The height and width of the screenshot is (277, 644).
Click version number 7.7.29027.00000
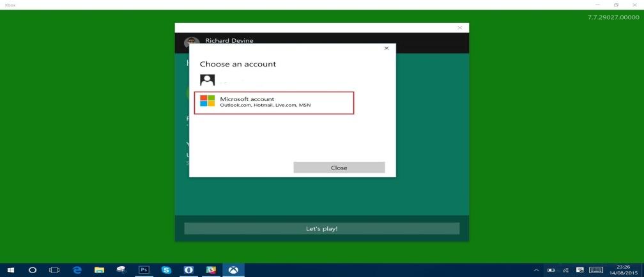tap(613, 17)
